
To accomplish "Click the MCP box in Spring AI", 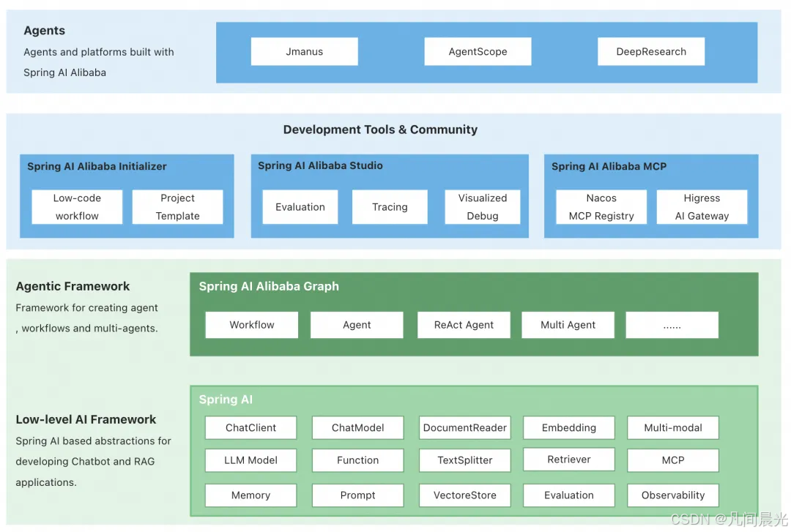I will 673,460.
